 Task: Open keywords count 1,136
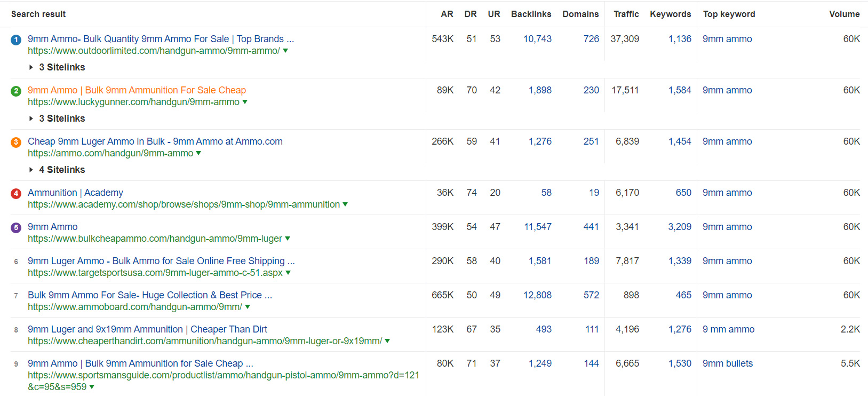click(680, 39)
